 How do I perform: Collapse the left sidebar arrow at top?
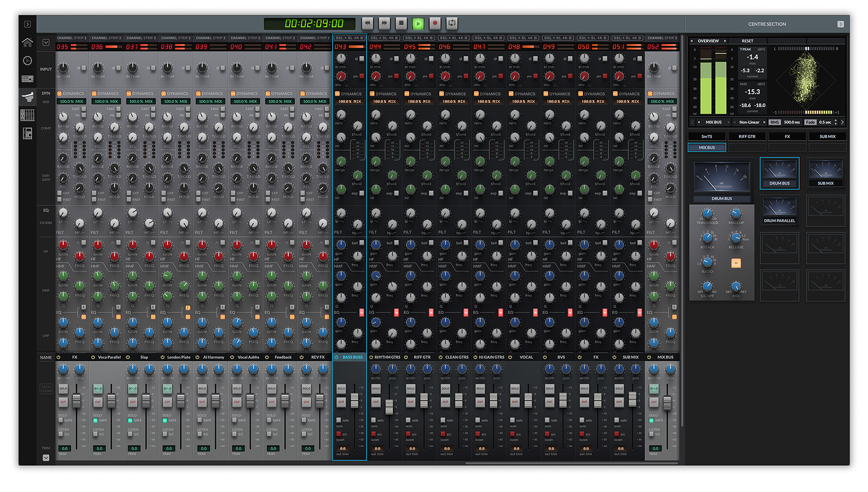pyautogui.click(x=27, y=24)
